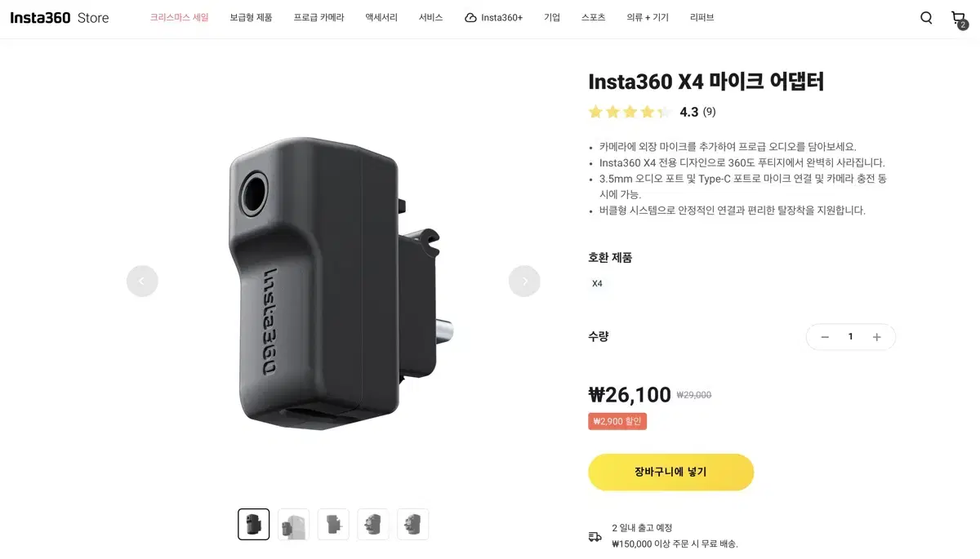
Task: Select the first product thumbnail
Action: click(x=254, y=524)
